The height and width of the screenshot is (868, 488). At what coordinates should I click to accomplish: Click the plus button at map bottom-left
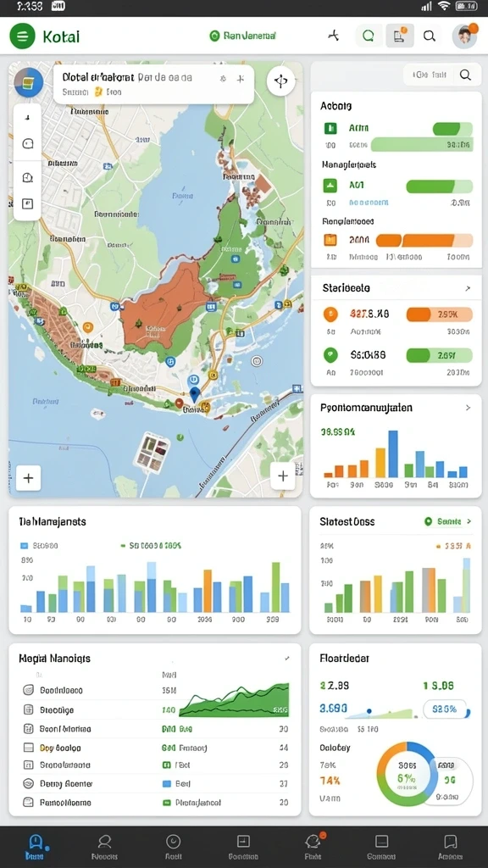[x=28, y=478]
